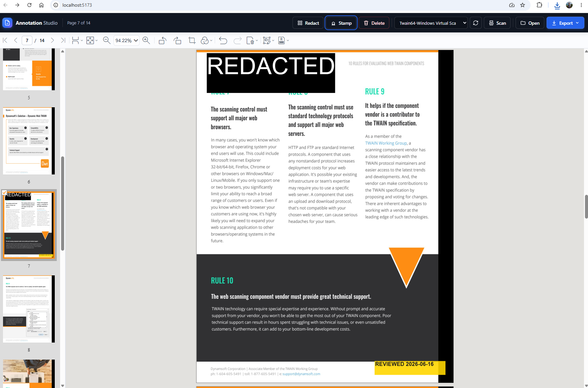Open the browser downloads icon
This screenshot has width=588, height=388.
point(557,5)
